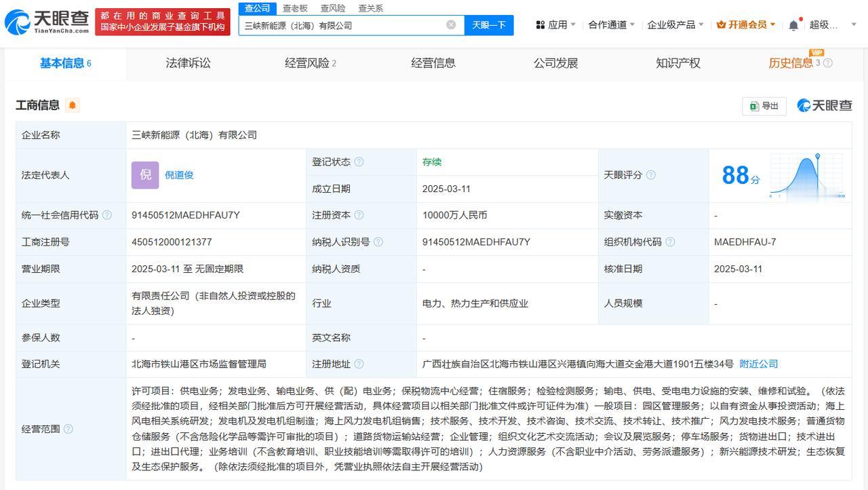Click credit code 91450512MAEDHFAU7Y in 统一社会信用代码 row
The height and width of the screenshot is (490, 868).
186,215
